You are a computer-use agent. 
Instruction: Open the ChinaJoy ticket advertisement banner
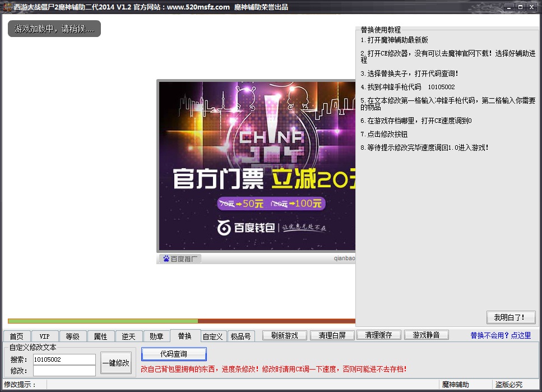click(257, 166)
